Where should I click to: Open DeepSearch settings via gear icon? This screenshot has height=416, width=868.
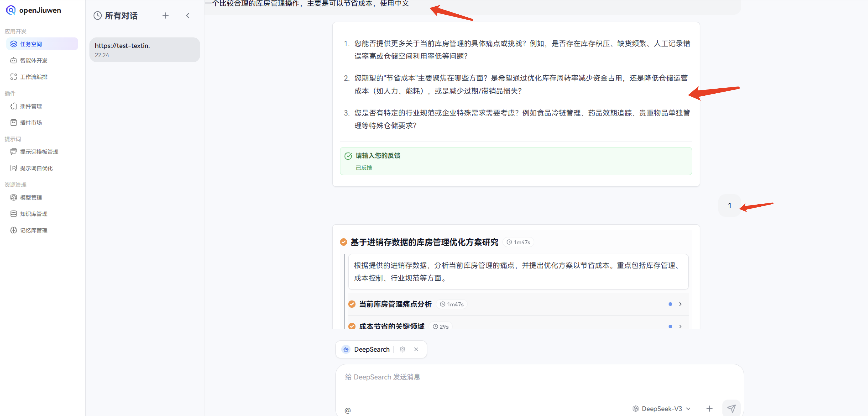coord(402,349)
